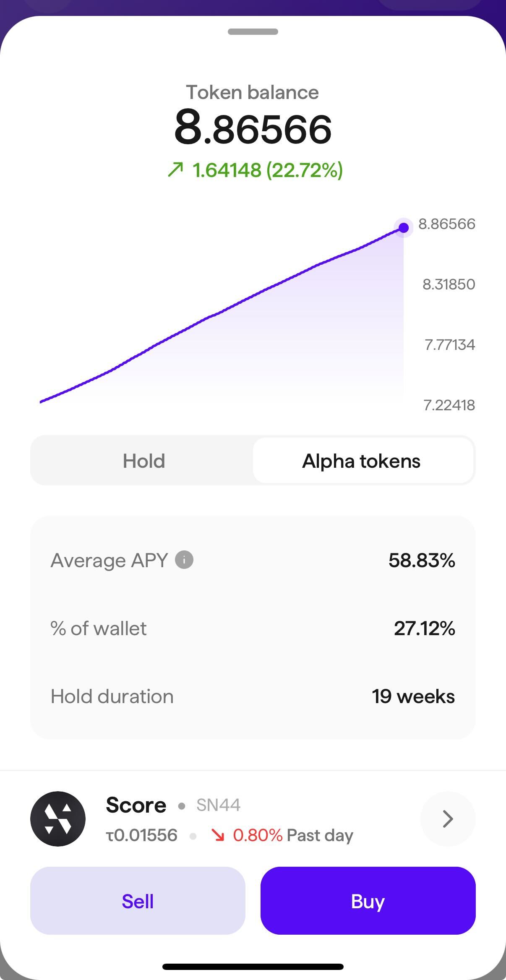Tap the sheet drag handle at top
This screenshot has width=506, height=980.
tap(253, 32)
